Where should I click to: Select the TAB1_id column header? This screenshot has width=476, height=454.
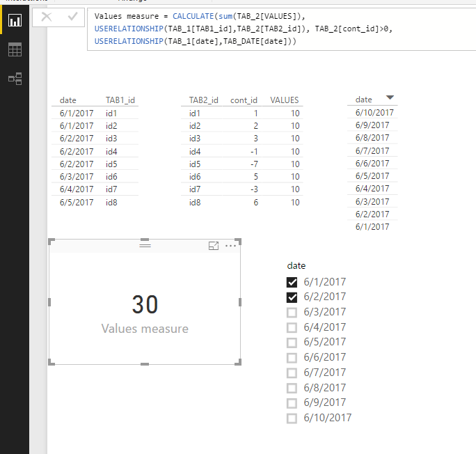pyautogui.click(x=120, y=100)
